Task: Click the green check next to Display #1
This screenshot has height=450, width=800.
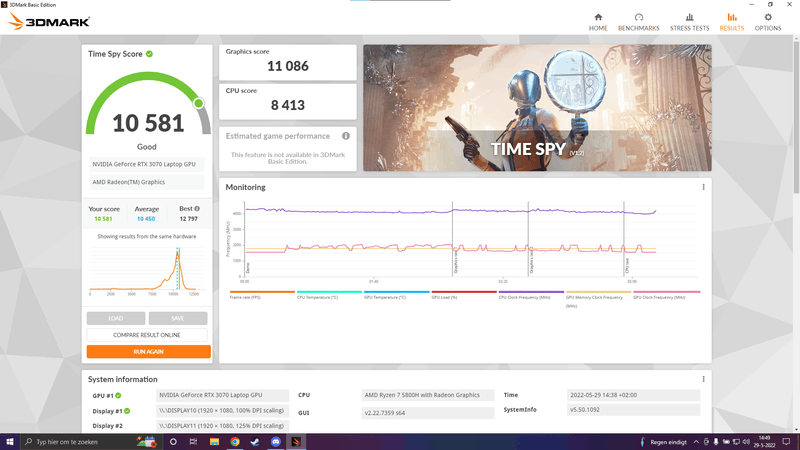Action: (127, 411)
